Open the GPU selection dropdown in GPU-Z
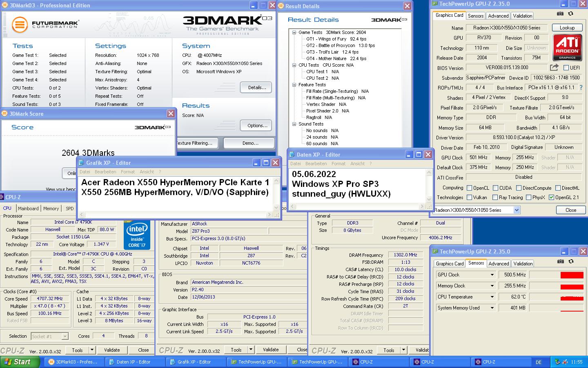 pyautogui.click(x=517, y=210)
